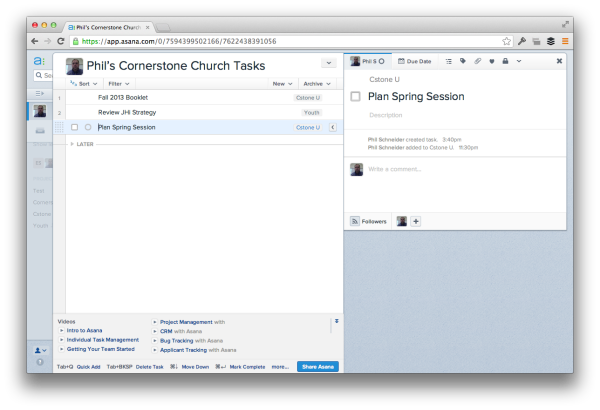Click the Write a comment field

click(x=395, y=169)
